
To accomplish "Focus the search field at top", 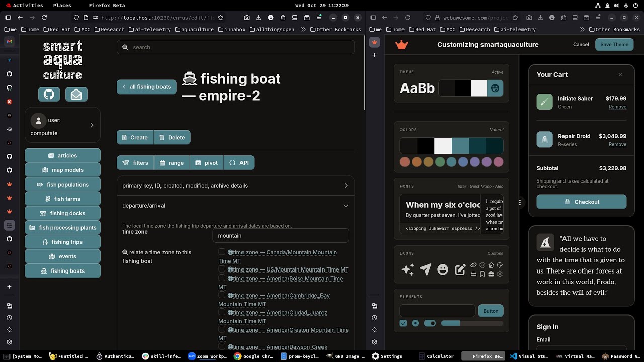I will click(x=235, y=47).
